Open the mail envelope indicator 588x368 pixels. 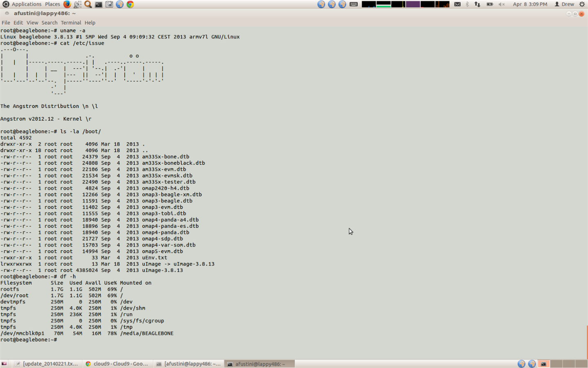click(458, 4)
